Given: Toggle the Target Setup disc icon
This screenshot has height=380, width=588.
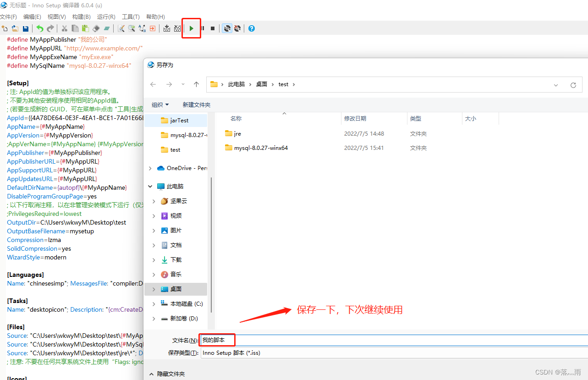Looking at the screenshot, I should point(227,28).
